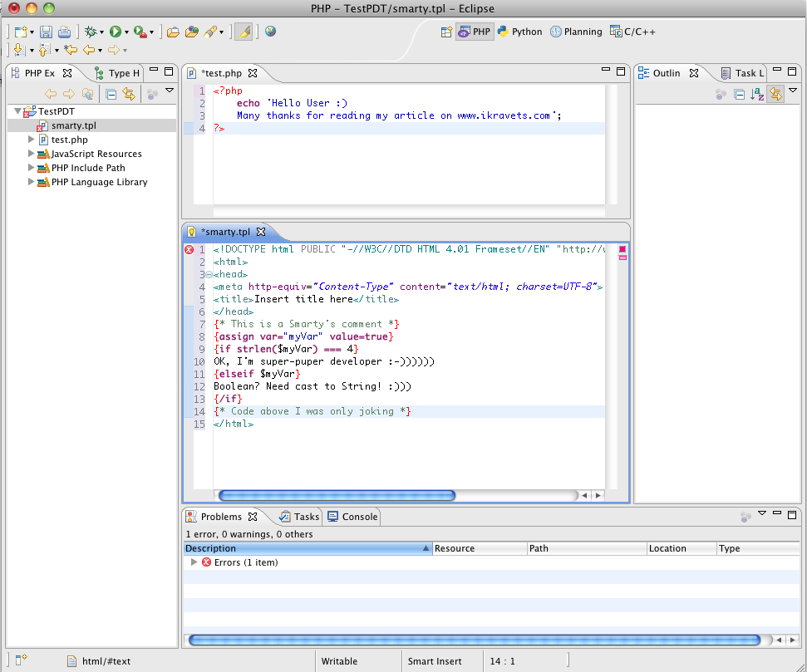Click smarty.tpl editor horizontal scrollbar
This screenshot has height=672, width=807.
[x=337, y=496]
